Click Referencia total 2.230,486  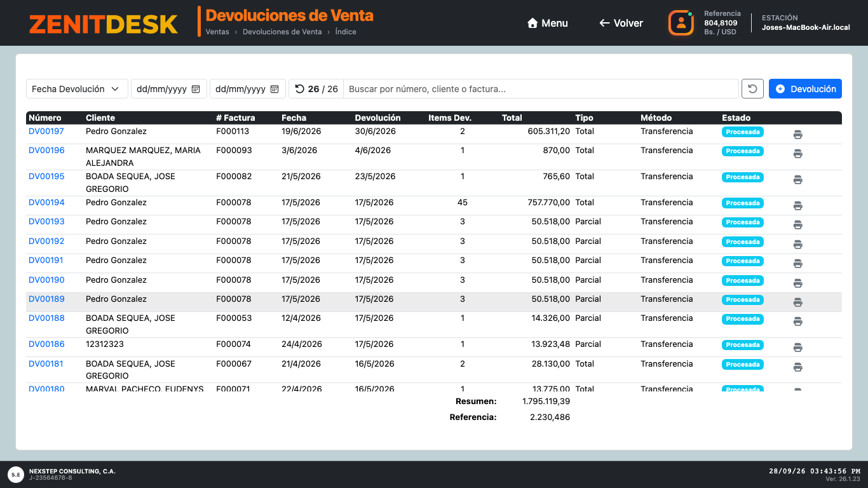550,417
